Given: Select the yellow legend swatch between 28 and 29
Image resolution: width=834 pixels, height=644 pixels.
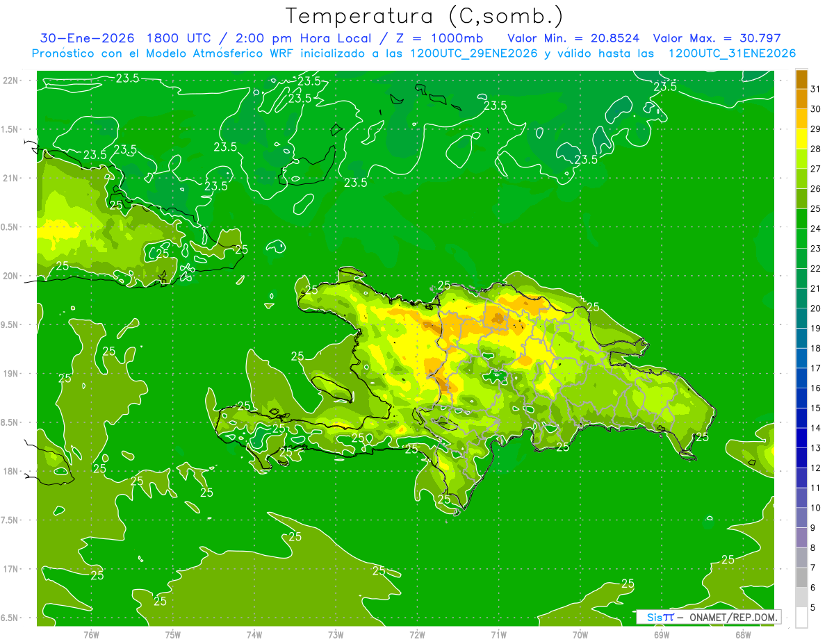Looking at the screenshot, I should [x=801, y=139].
